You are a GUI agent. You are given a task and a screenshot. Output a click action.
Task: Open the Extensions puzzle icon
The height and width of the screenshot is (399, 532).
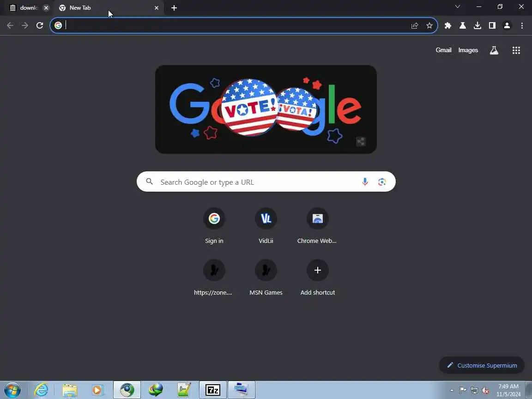tap(448, 25)
